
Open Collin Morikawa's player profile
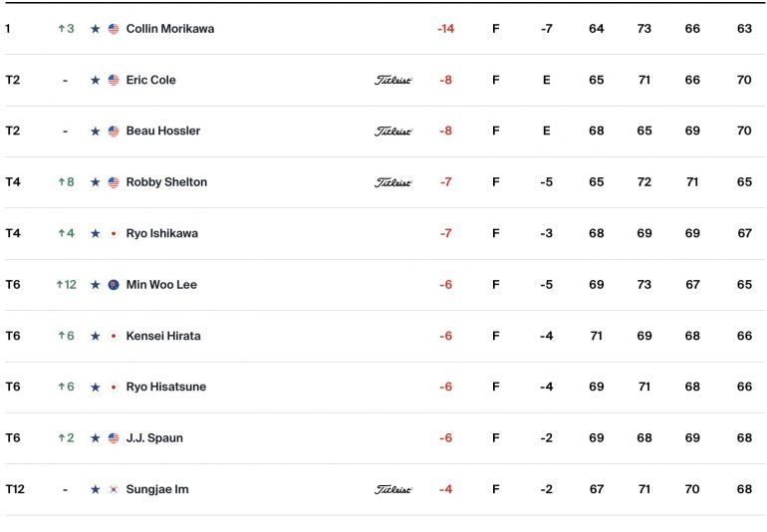coord(169,29)
